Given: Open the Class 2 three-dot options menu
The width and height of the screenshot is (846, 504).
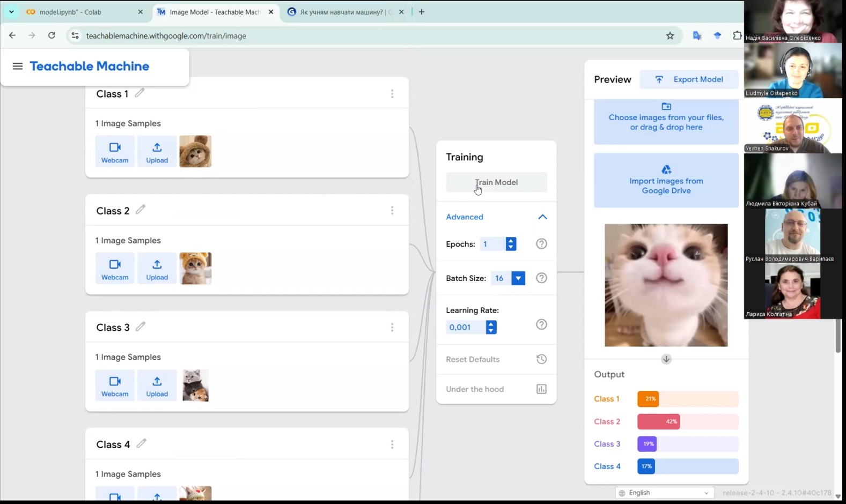Looking at the screenshot, I should (x=392, y=211).
